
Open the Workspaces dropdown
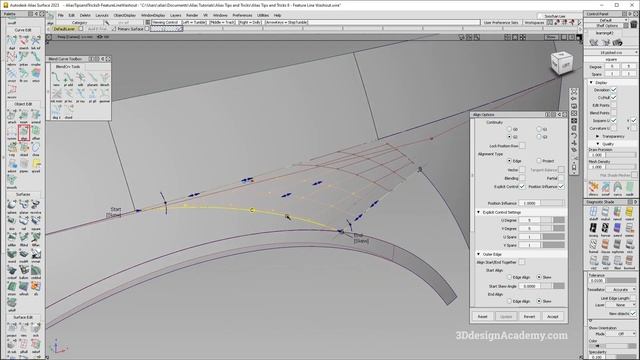point(534,22)
